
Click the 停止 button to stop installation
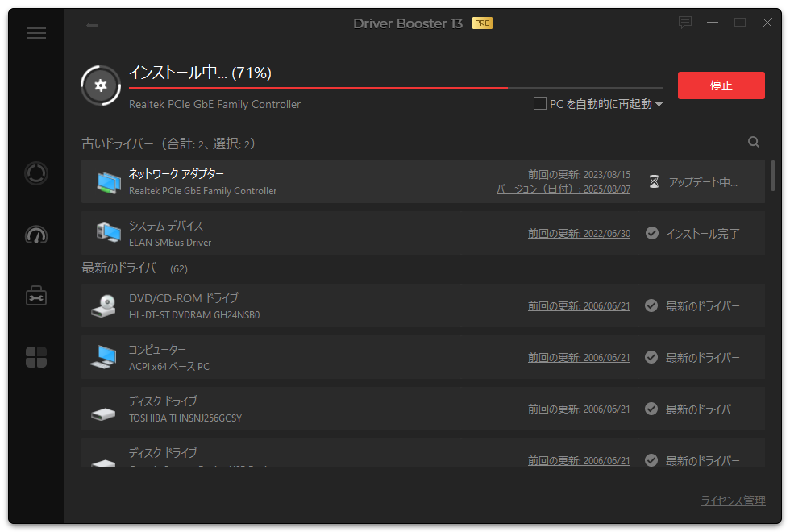(x=721, y=85)
